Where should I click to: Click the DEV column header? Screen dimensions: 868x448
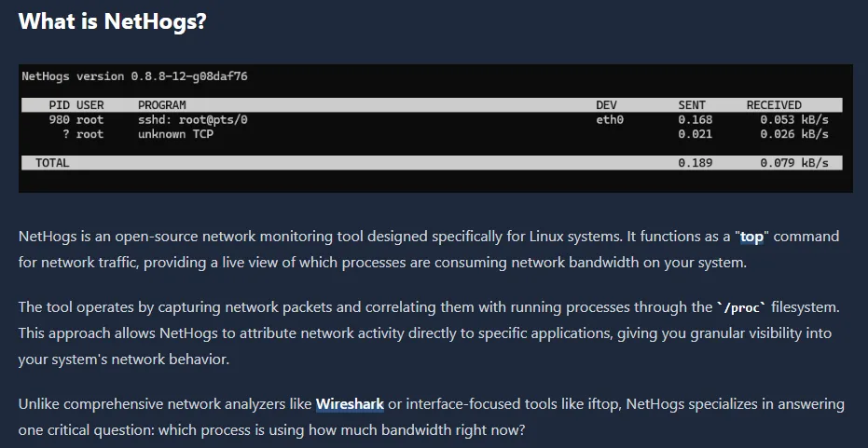(606, 105)
